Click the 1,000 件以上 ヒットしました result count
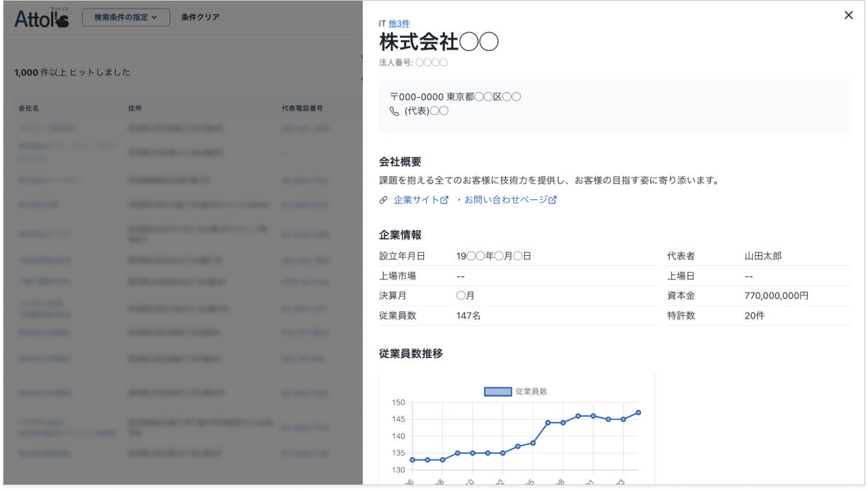The height and width of the screenshot is (491, 868). (x=73, y=73)
